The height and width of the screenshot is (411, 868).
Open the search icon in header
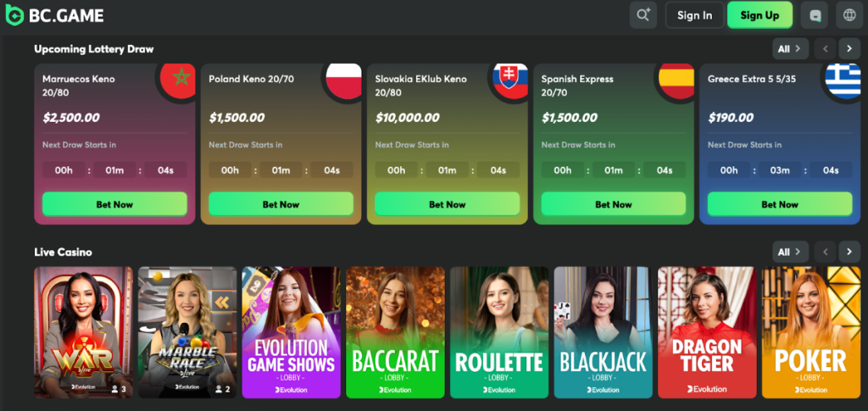pos(643,15)
